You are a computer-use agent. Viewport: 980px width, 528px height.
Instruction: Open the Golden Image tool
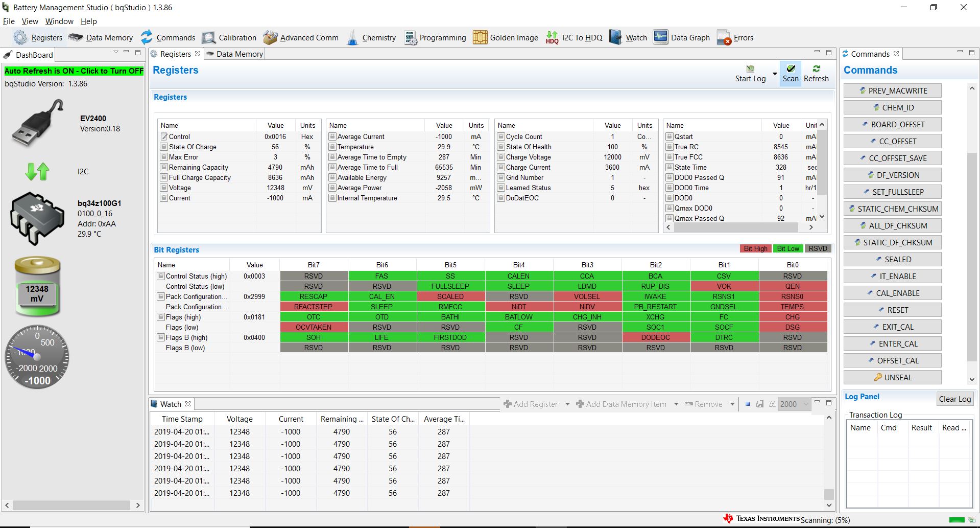(x=506, y=37)
